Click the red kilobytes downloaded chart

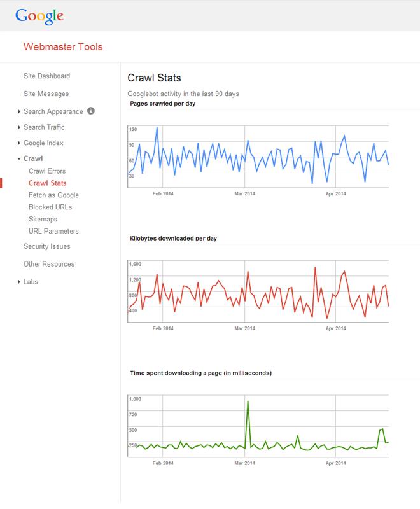click(258, 291)
